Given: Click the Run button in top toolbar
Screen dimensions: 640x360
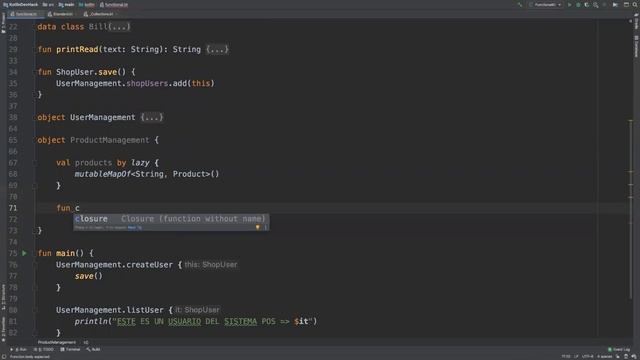Looking at the screenshot, I should 569,5.
